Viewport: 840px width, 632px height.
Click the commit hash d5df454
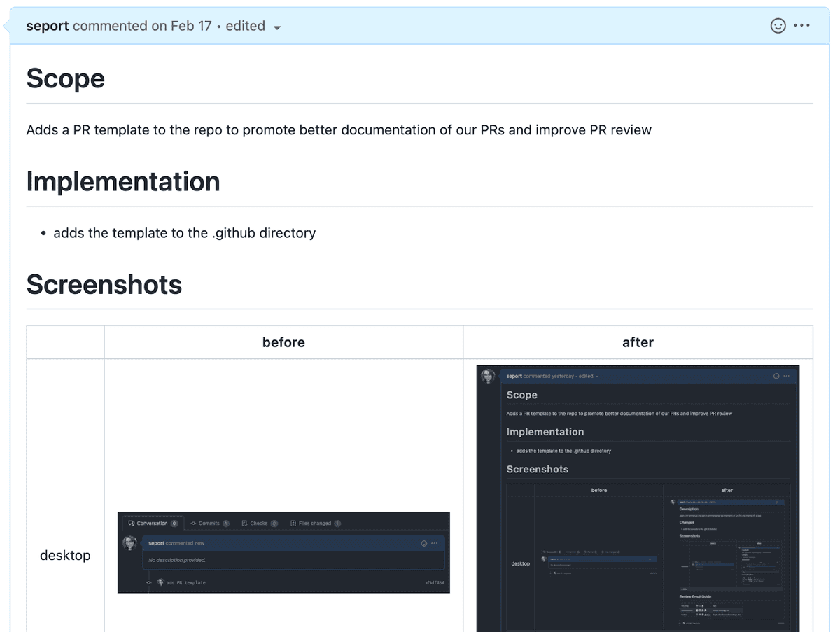[x=435, y=582]
